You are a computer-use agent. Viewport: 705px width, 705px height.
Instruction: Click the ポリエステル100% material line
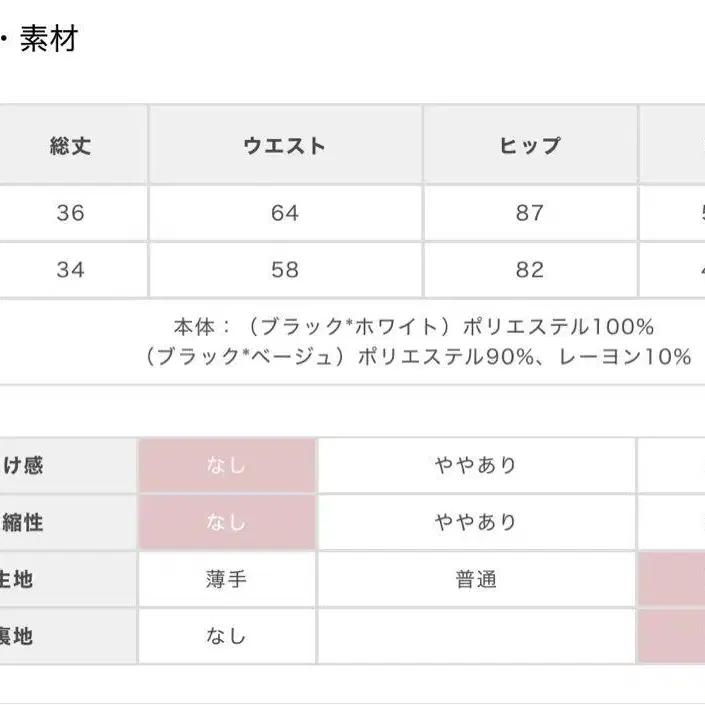[413, 327]
